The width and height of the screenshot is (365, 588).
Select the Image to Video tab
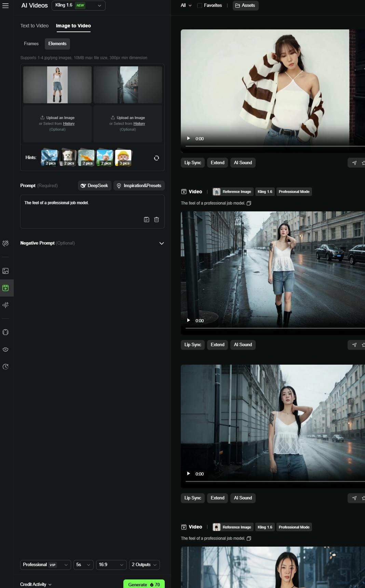tap(73, 26)
